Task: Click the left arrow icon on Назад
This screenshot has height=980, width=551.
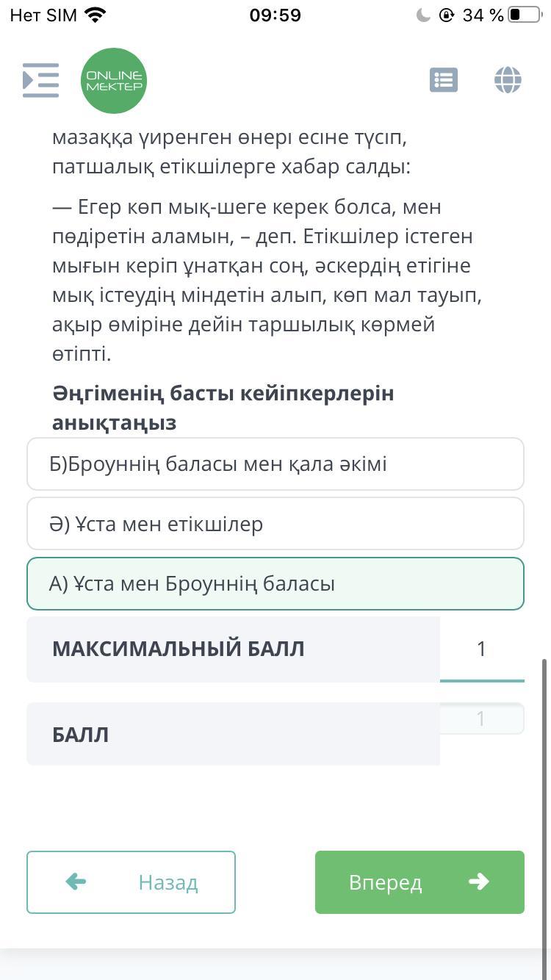Action: [x=76, y=882]
